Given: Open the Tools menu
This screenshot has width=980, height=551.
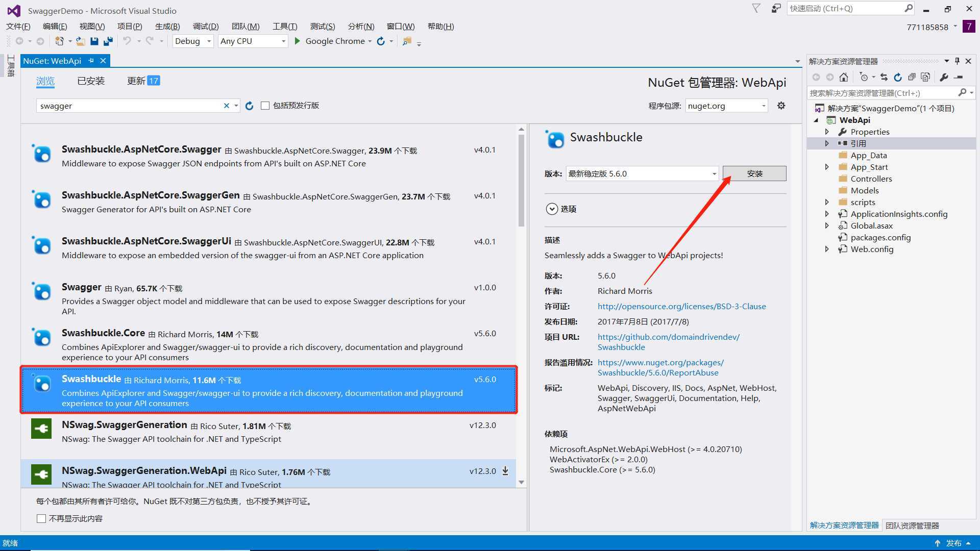Looking at the screenshot, I should tap(285, 26).
